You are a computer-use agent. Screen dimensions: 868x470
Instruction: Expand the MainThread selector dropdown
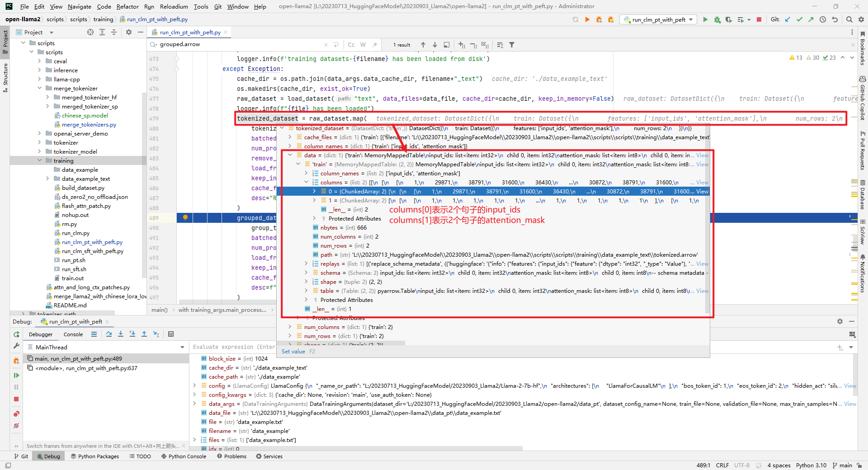coord(182,347)
